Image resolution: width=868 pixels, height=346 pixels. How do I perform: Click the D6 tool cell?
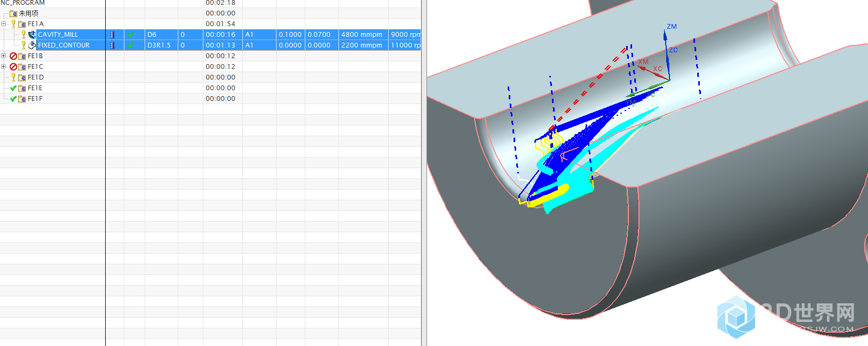[161, 35]
